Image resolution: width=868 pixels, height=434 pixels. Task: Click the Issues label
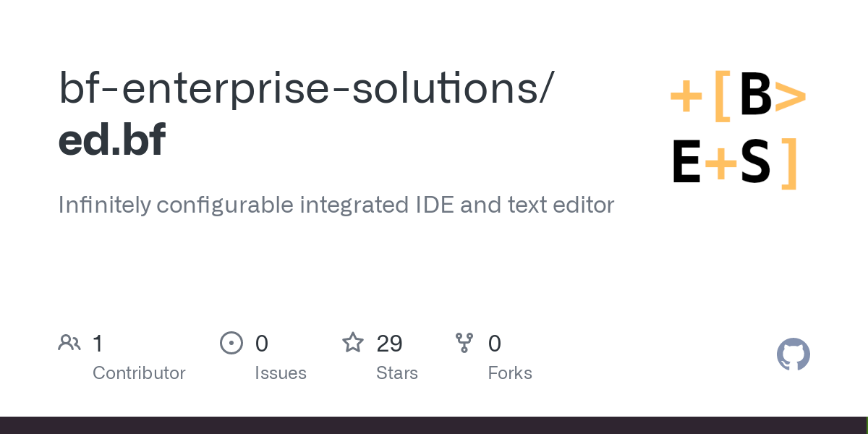[x=281, y=373]
